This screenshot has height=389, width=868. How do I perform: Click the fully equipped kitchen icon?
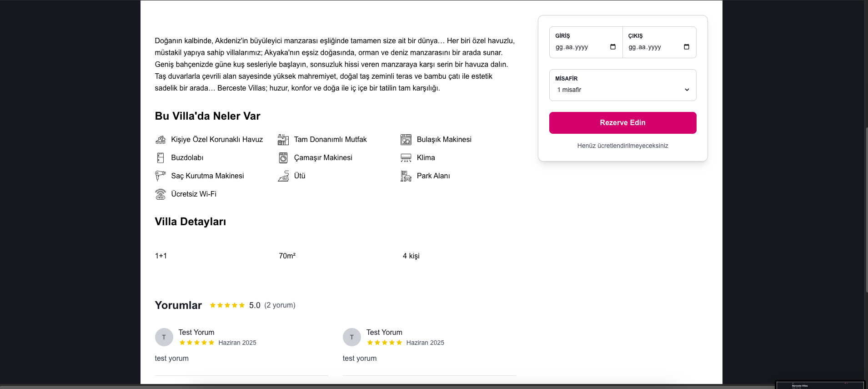[283, 140]
